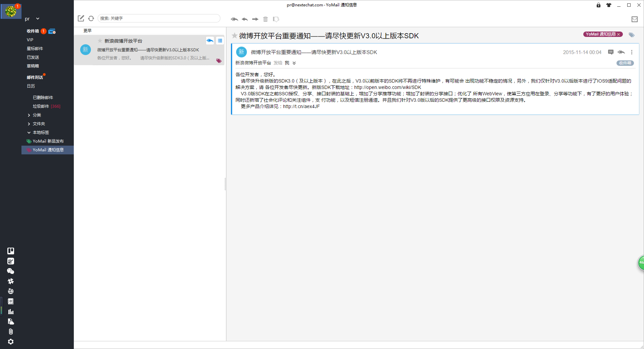The image size is (644, 349).
Task: Click the compose new mail icon
Action: pos(81,18)
